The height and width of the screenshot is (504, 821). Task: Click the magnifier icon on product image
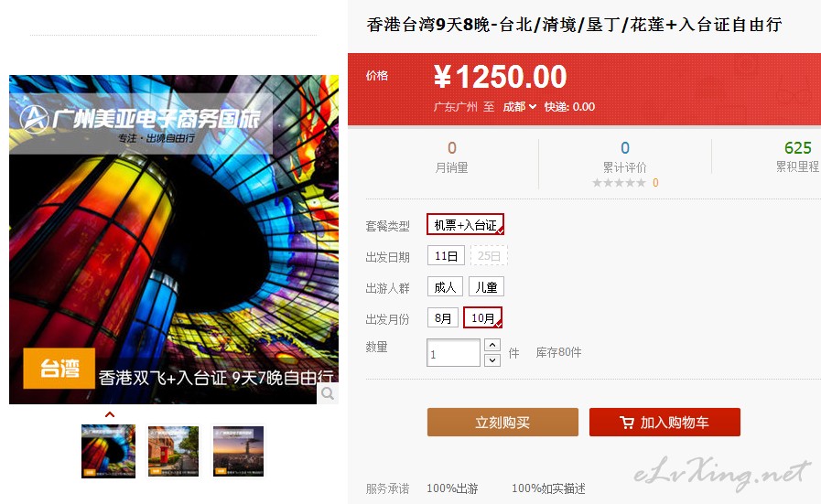point(328,393)
